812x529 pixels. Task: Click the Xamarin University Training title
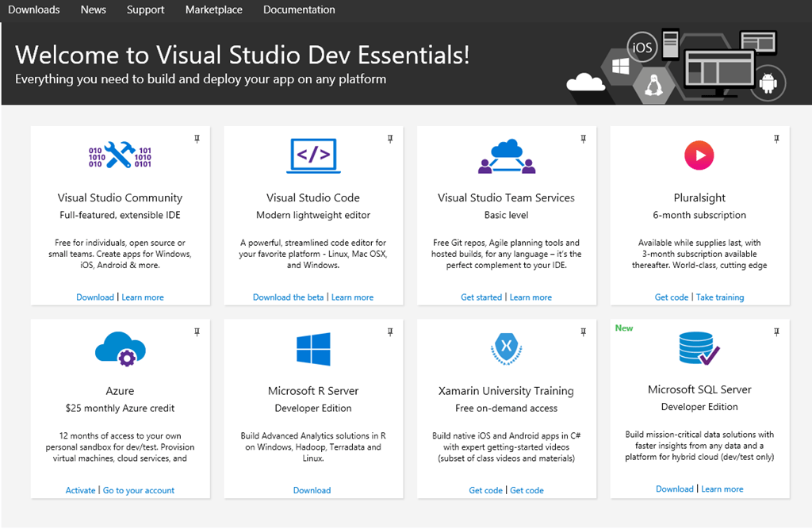506,391
